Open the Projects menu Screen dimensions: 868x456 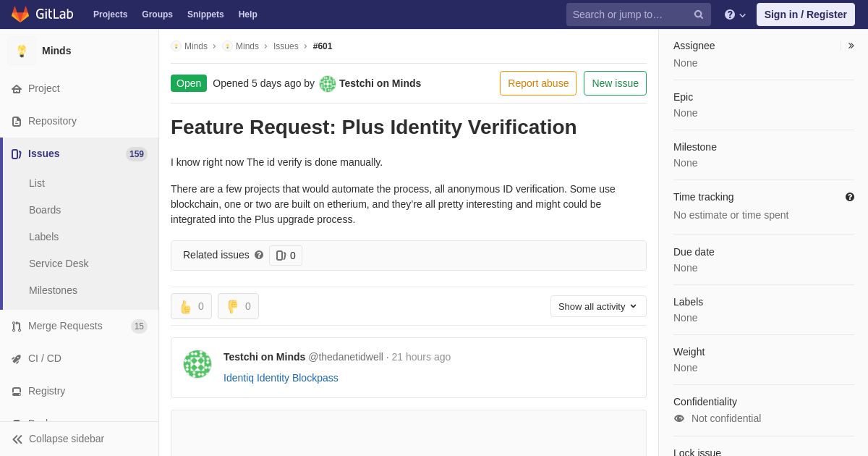(110, 14)
